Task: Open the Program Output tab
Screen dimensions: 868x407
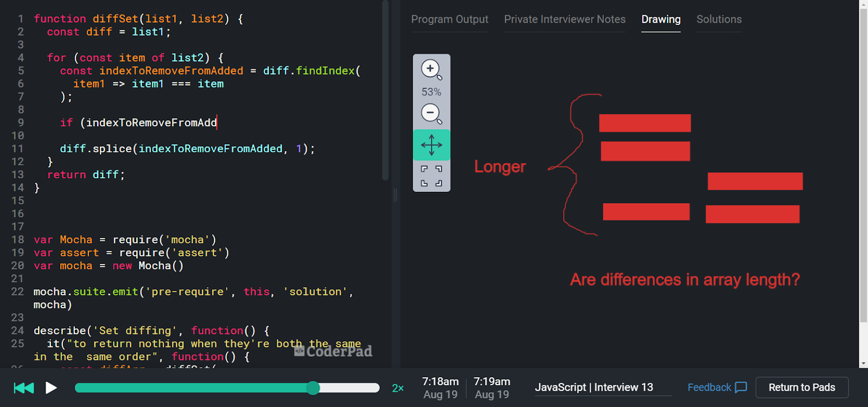Action: [x=450, y=20]
